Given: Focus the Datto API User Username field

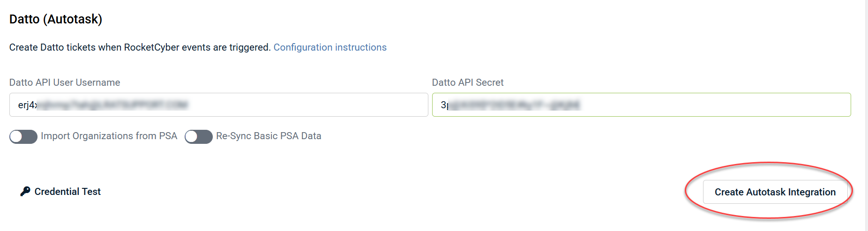Looking at the screenshot, I should click(x=218, y=104).
